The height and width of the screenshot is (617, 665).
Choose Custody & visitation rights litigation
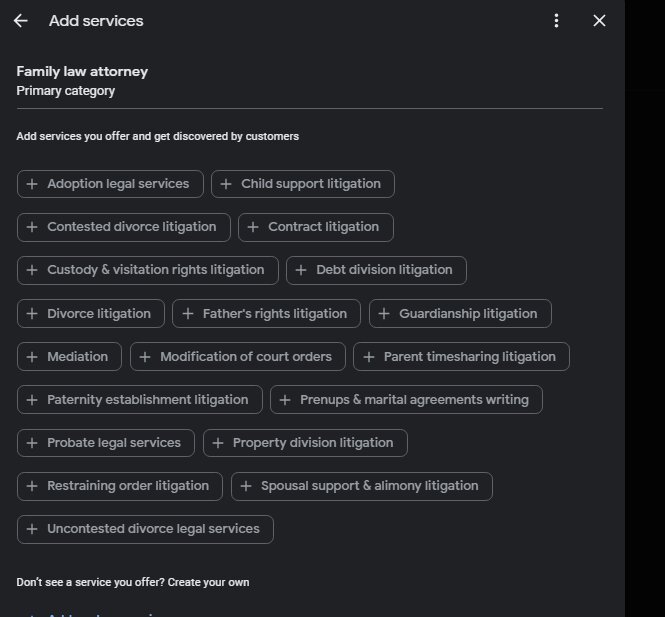click(x=148, y=270)
